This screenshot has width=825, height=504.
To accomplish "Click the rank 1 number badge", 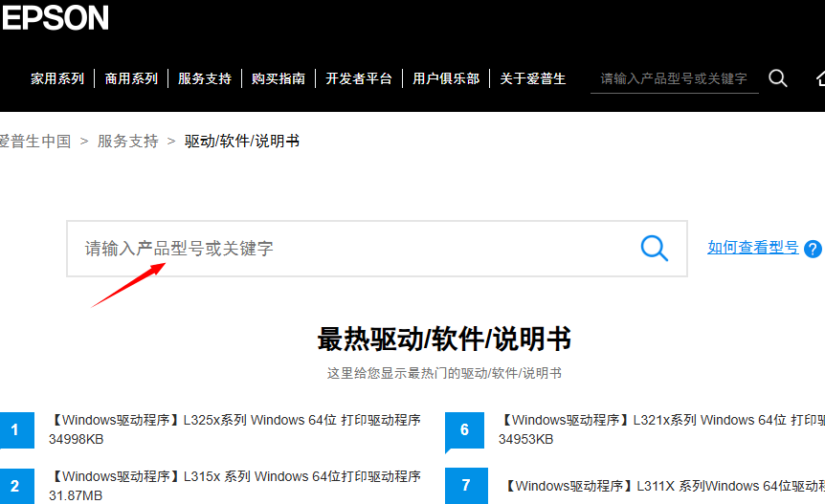I will click(17, 430).
